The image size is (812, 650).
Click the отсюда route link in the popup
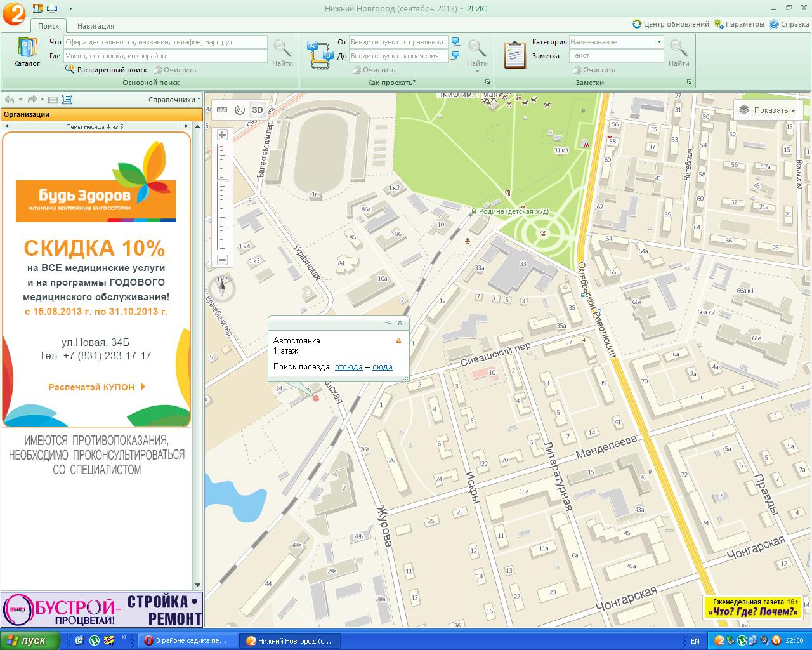(x=349, y=367)
